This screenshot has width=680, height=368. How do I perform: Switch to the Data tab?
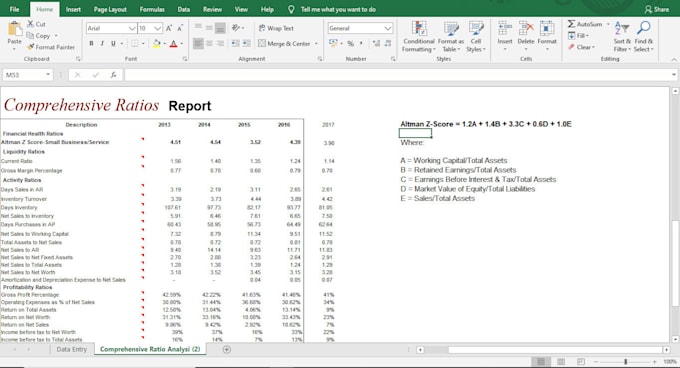183,9
